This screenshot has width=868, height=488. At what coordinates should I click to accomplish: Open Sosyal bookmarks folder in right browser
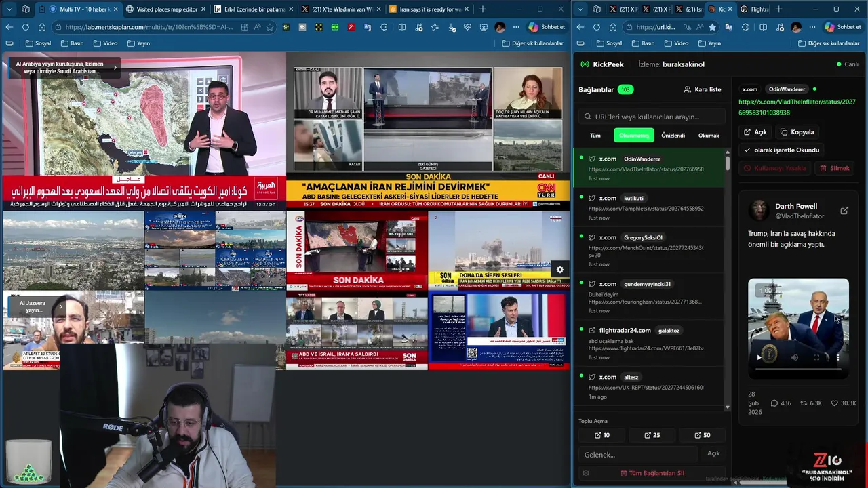(x=609, y=43)
